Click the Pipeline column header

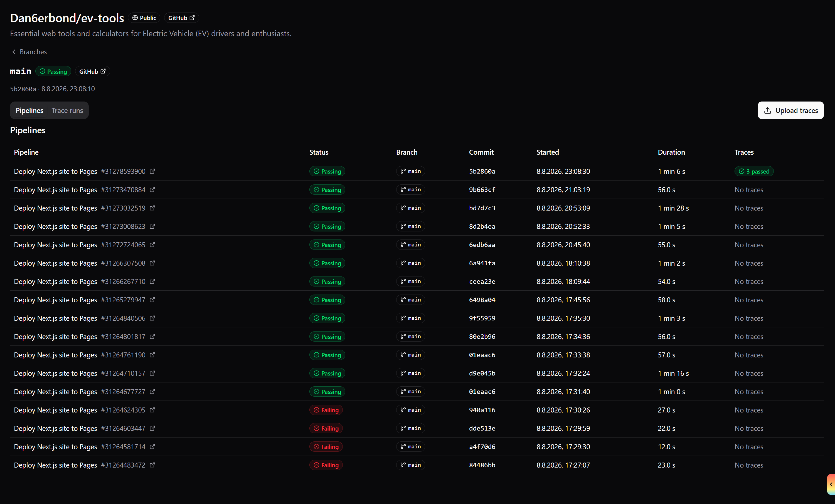[26, 152]
